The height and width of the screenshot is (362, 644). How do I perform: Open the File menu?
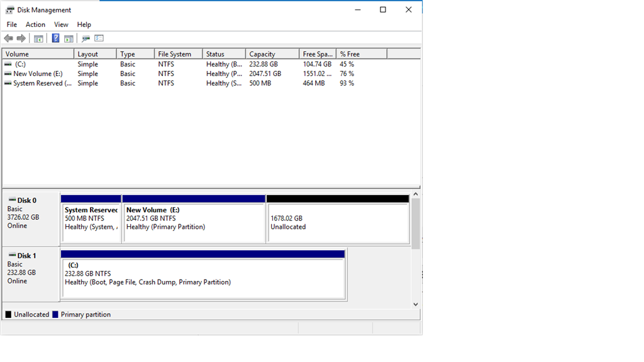(x=11, y=25)
